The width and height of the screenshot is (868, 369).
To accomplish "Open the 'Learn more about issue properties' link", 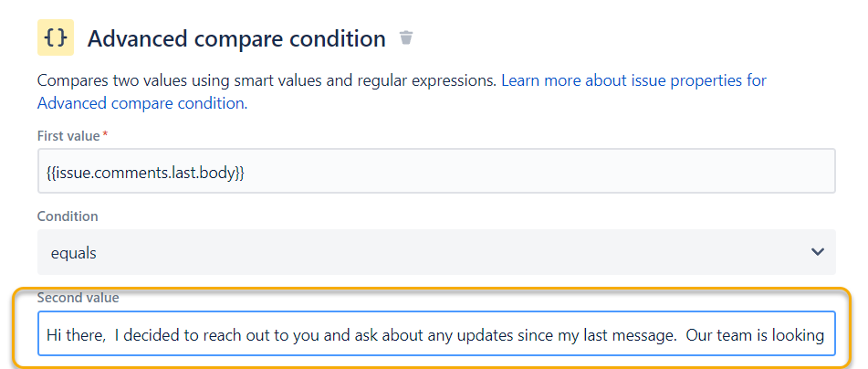I will [633, 81].
